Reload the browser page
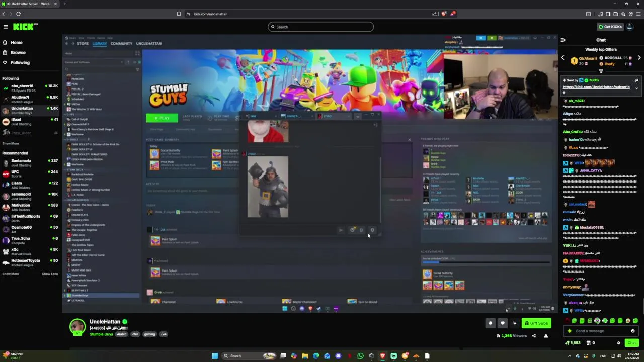The image size is (644, 362). pos(19,14)
